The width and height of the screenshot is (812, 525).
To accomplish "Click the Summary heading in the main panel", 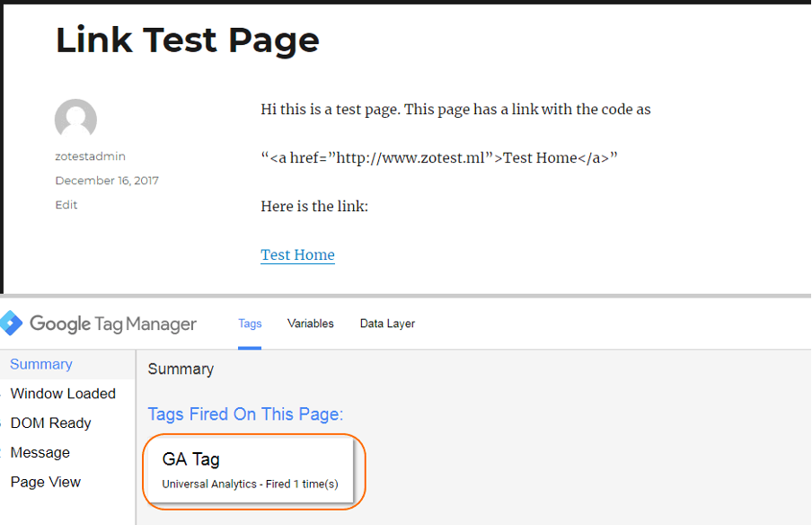I will [x=181, y=369].
